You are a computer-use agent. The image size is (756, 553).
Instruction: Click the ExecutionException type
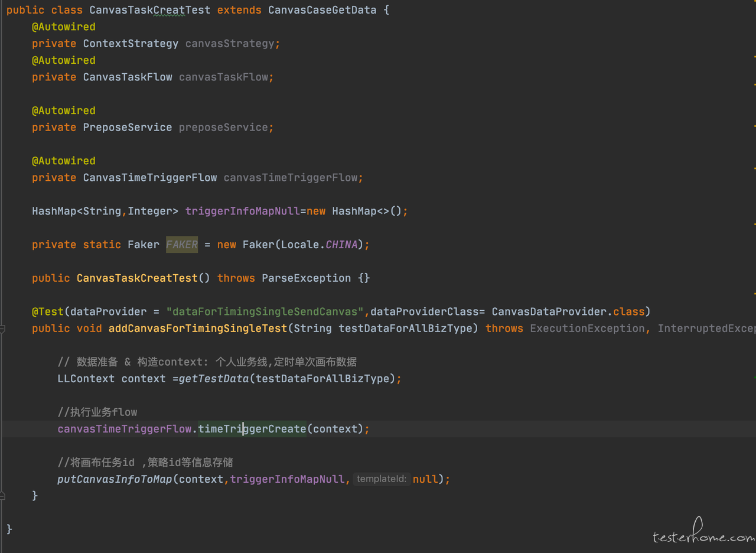pyautogui.click(x=588, y=328)
